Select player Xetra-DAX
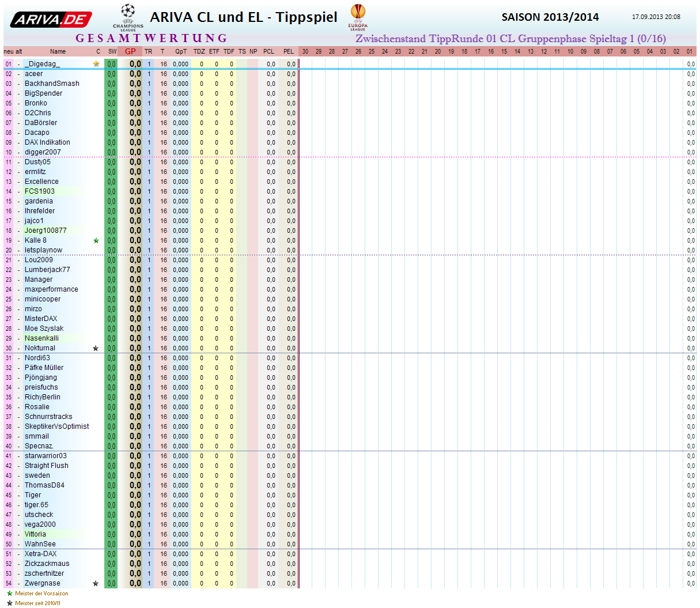This screenshot has width=700, height=608. click(x=40, y=554)
